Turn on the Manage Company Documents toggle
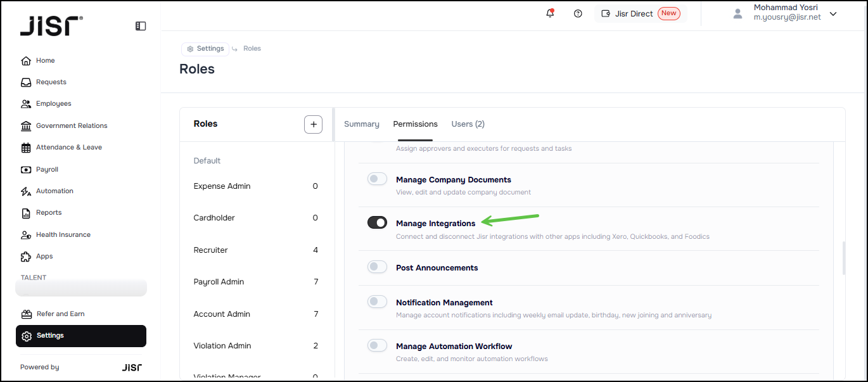The width and height of the screenshot is (868, 382). pyautogui.click(x=377, y=179)
